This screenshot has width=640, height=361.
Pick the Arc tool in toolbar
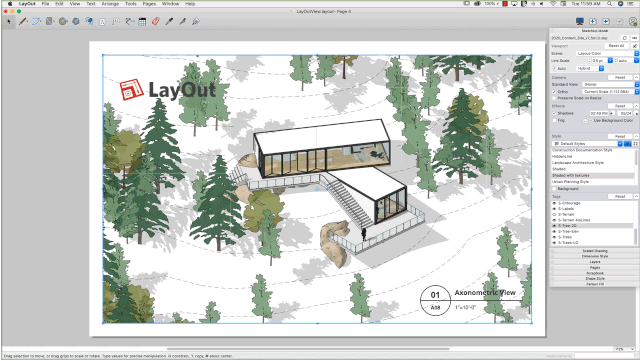pos(36,21)
